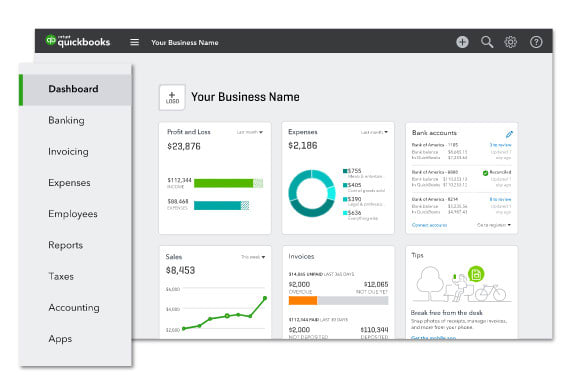This screenshot has width=583, height=391.
Task: Click the green income bar $112,344
Action: (228, 183)
